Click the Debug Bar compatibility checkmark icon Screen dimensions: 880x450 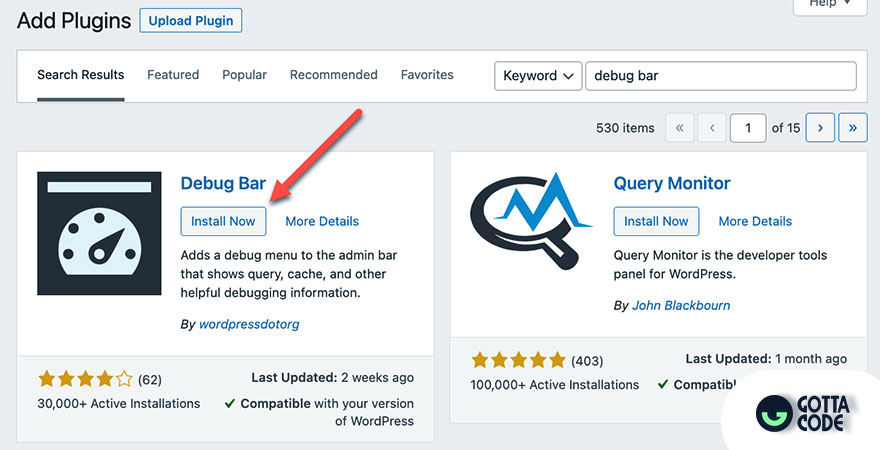[230, 403]
